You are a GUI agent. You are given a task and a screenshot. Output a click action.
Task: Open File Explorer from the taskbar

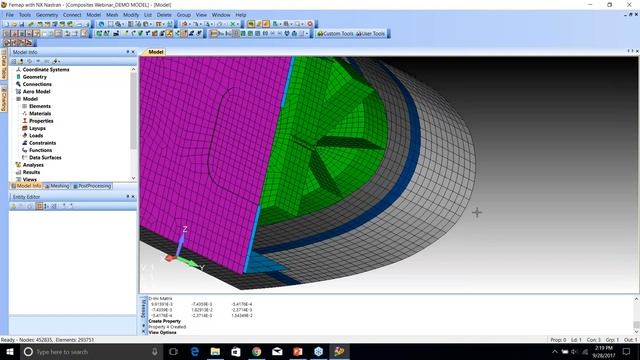(215, 351)
